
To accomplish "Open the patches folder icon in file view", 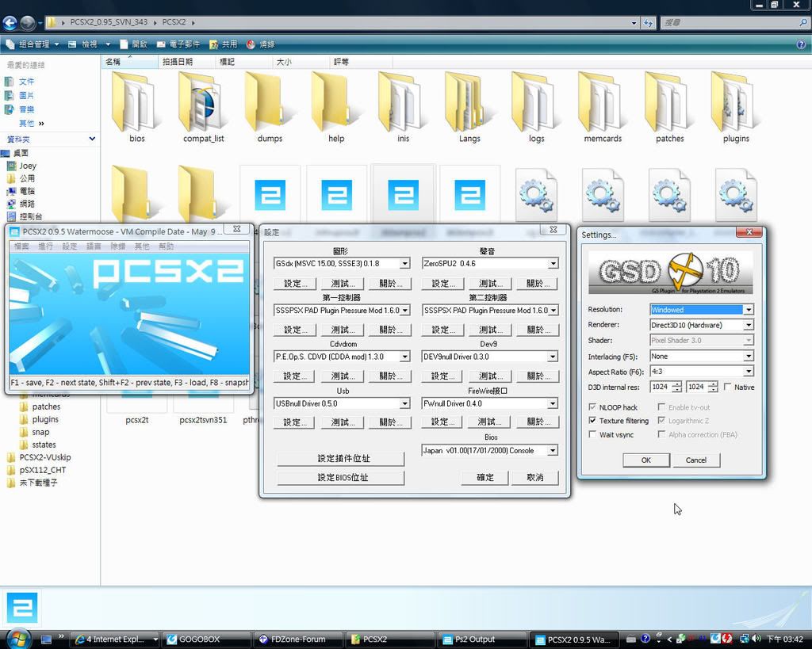I will pos(669,107).
